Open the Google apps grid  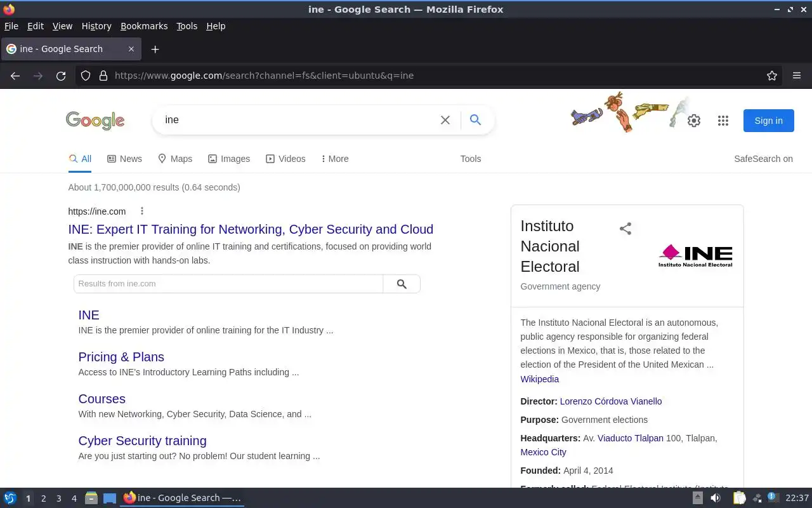[x=723, y=121]
